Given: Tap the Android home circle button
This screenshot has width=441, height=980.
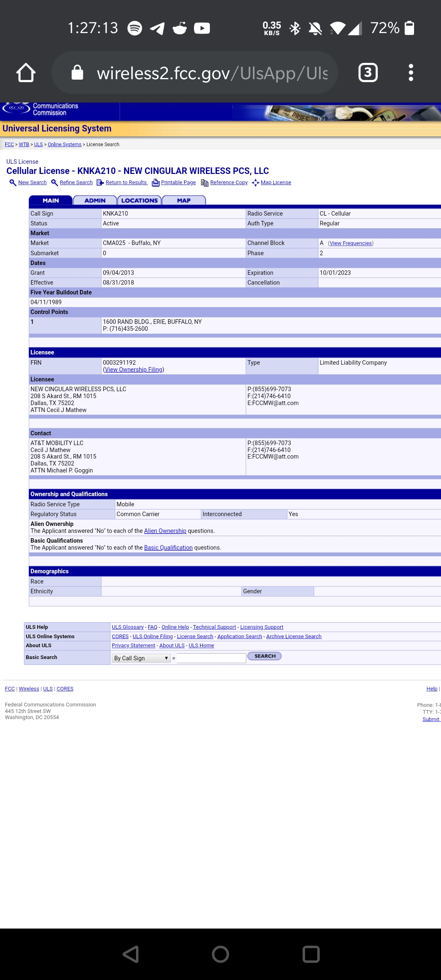Looking at the screenshot, I should pos(220,954).
